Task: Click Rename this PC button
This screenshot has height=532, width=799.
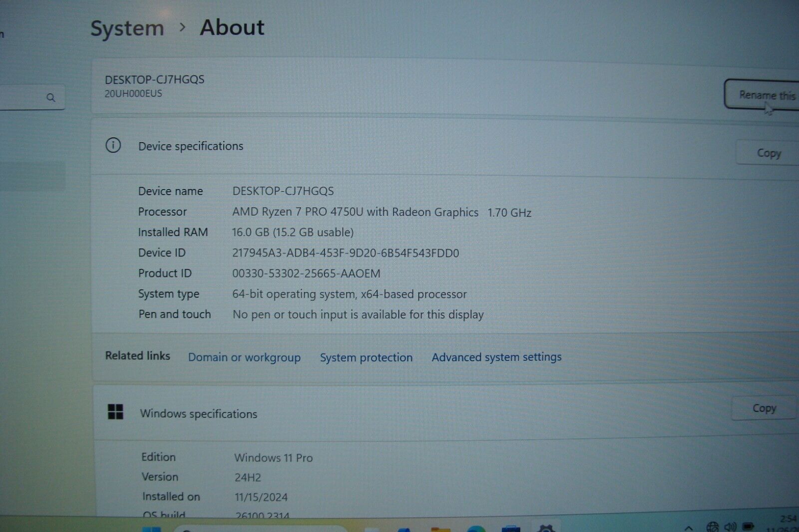Action: pyautogui.click(x=762, y=95)
